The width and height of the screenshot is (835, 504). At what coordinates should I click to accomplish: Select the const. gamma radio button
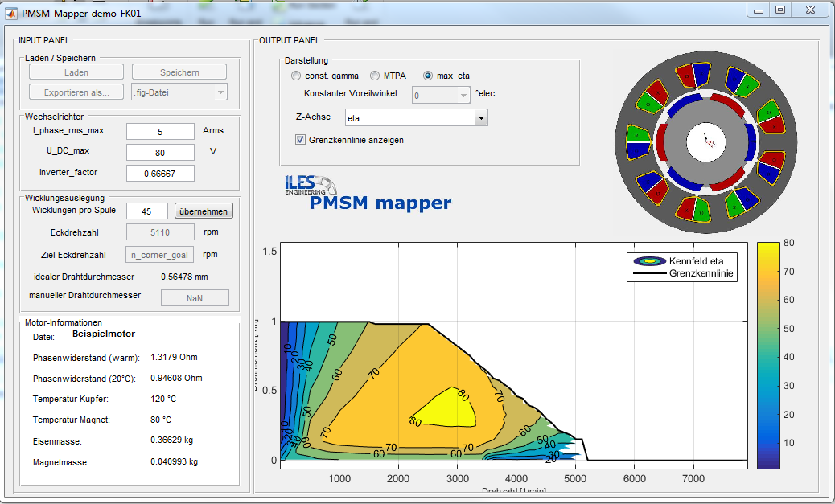(296, 76)
